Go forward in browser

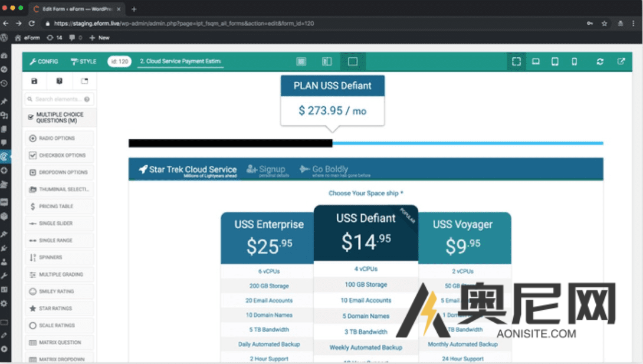tap(18, 24)
